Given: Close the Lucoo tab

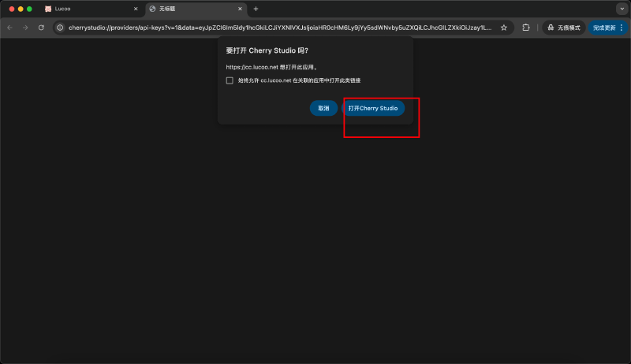Looking at the screenshot, I should click(x=136, y=9).
